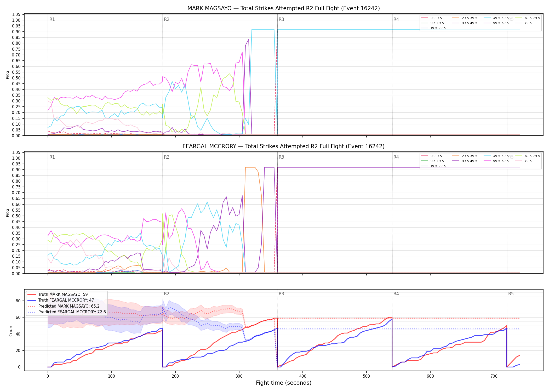This screenshot has width=549, height=392.
Task: Select the 39.5-49.5 legend entry in Magsayo chart
Action: click(x=465, y=23)
